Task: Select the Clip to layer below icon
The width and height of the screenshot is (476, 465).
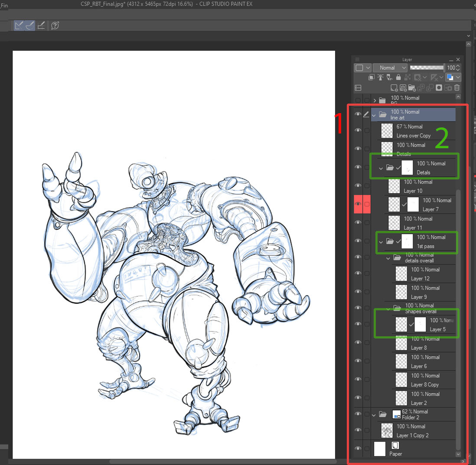Action: pos(372,77)
